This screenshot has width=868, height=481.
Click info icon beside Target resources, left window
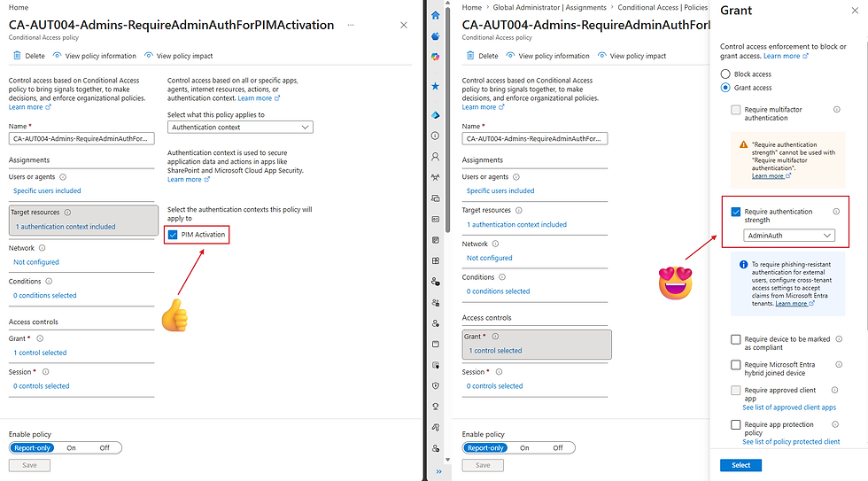click(x=67, y=213)
